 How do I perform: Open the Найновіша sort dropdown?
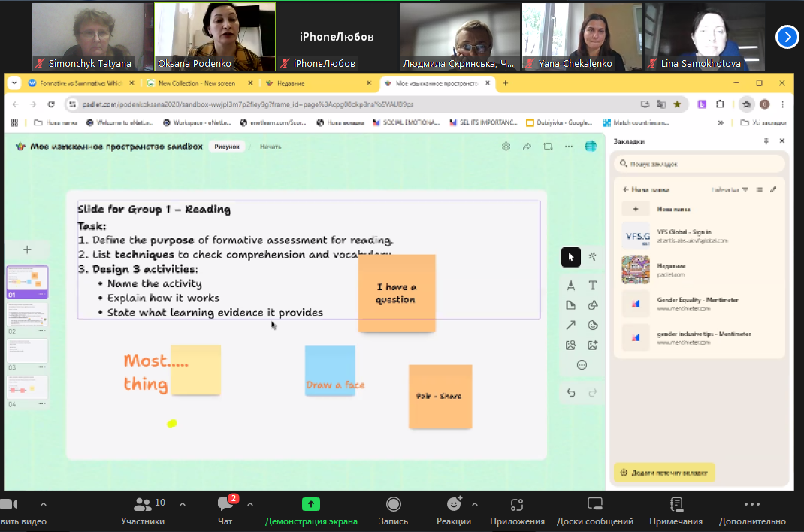tap(730, 189)
